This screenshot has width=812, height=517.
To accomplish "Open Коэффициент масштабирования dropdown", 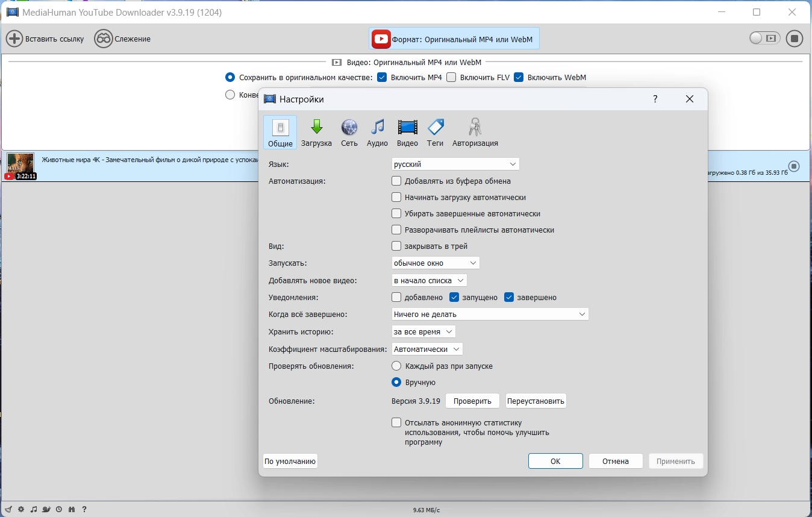I will [427, 349].
